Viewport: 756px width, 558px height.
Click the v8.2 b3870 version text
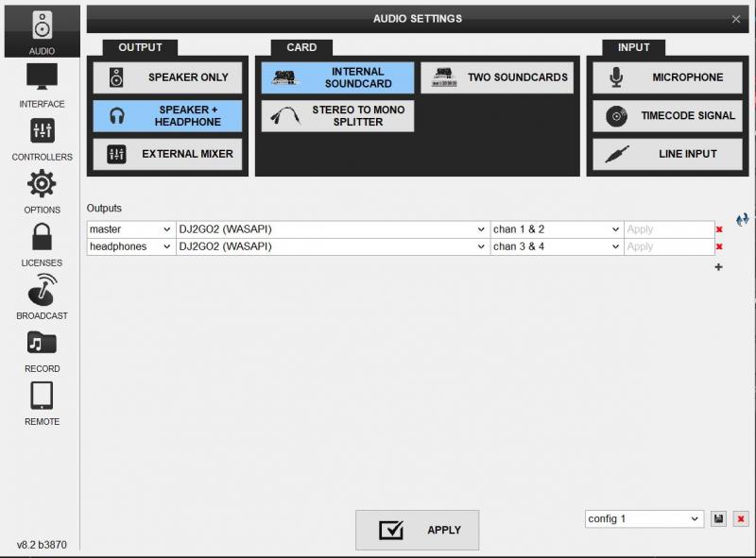(42, 545)
